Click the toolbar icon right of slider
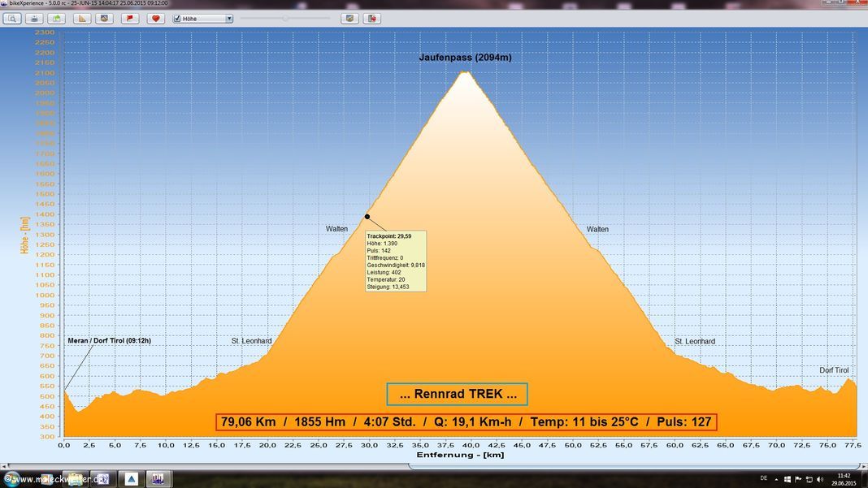This screenshot has width=868, height=488. [349, 18]
